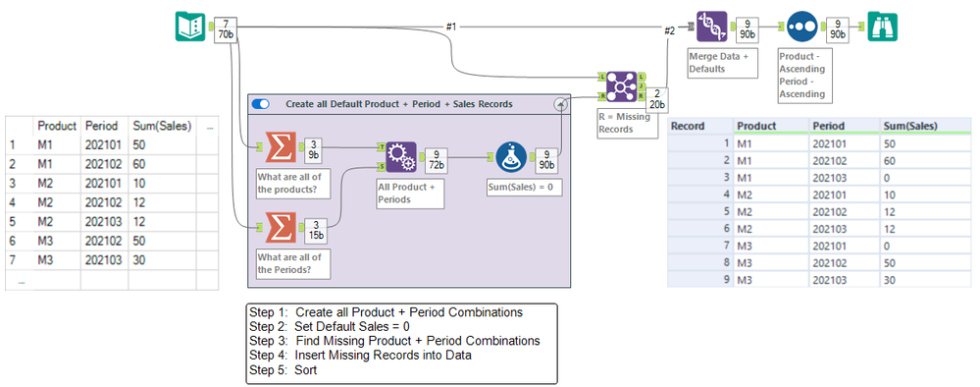Click the Step 1 Create all Combinations line

pos(386,312)
